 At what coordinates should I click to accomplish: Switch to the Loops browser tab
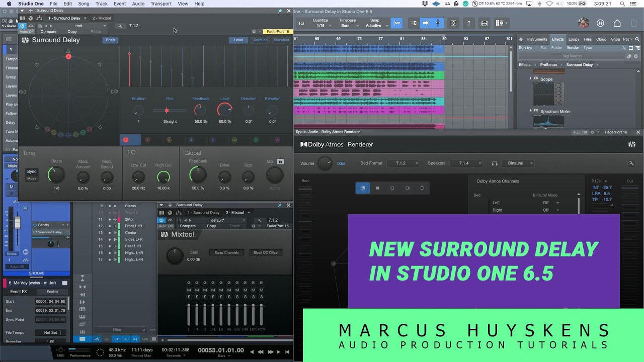pos(574,39)
